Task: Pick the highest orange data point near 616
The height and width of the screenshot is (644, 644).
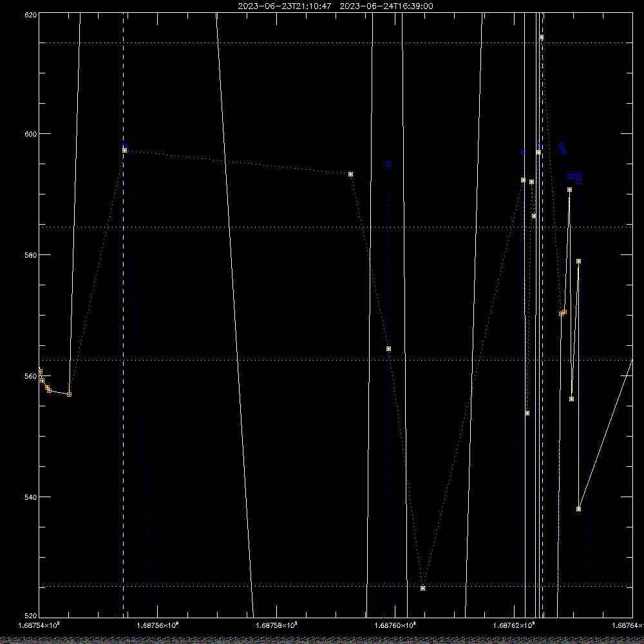Action: click(542, 37)
